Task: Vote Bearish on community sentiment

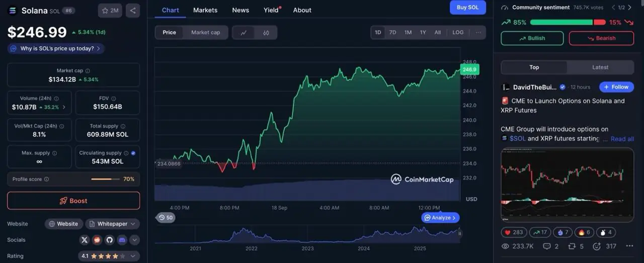Action: [x=601, y=38]
